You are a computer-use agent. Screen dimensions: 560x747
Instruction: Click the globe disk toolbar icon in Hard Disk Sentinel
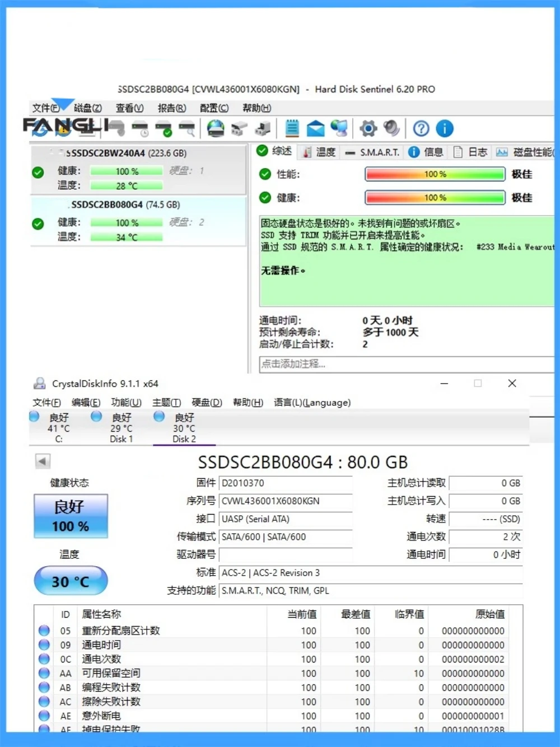click(216, 129)
